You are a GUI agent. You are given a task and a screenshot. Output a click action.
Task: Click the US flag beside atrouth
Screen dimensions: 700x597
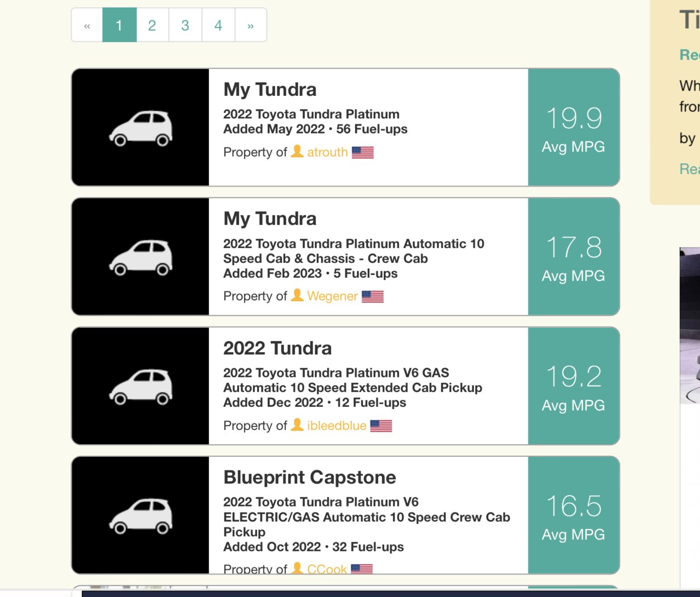[362, 152]
